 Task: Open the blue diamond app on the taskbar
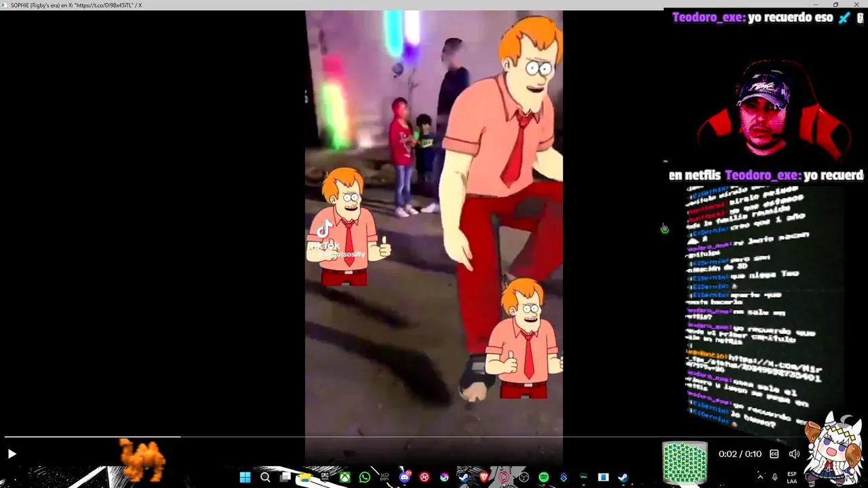click(x=564, y=477)
